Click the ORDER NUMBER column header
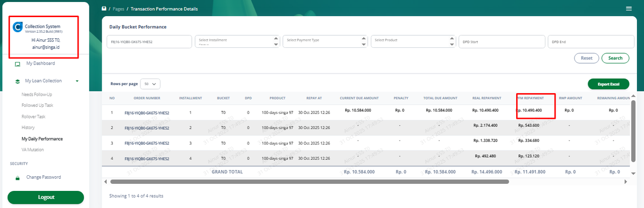The height and width of the screenshot is (208, 644). pos(147,98)
